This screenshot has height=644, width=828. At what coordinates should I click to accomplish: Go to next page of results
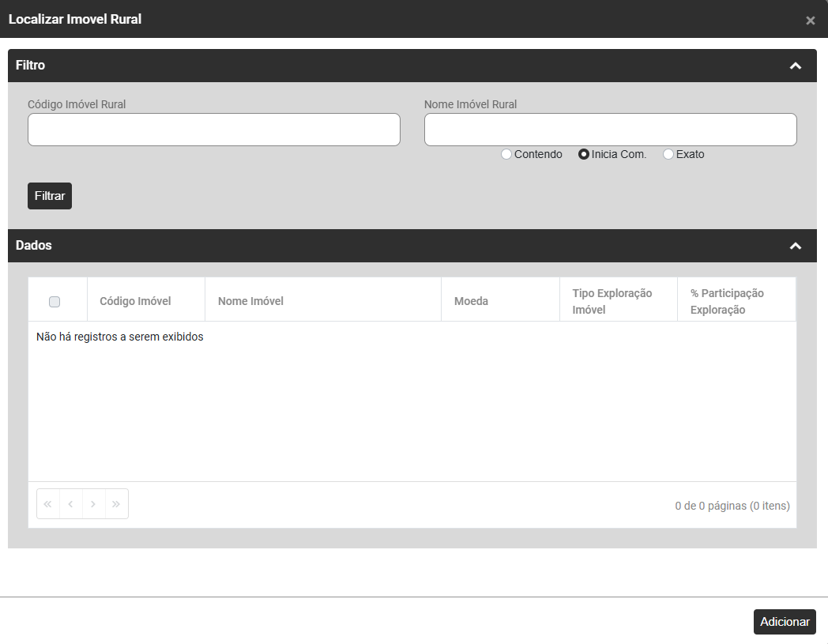(x=94, y=504)
